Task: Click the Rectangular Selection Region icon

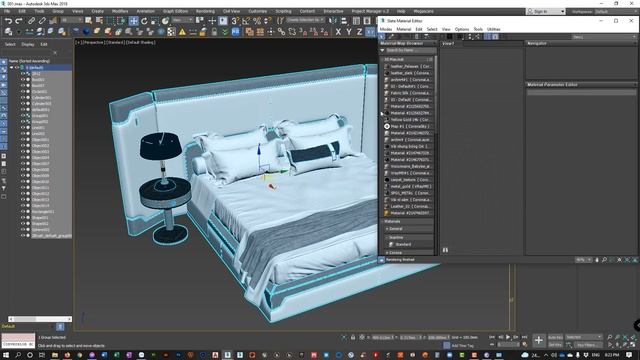Action: (110, 21)
